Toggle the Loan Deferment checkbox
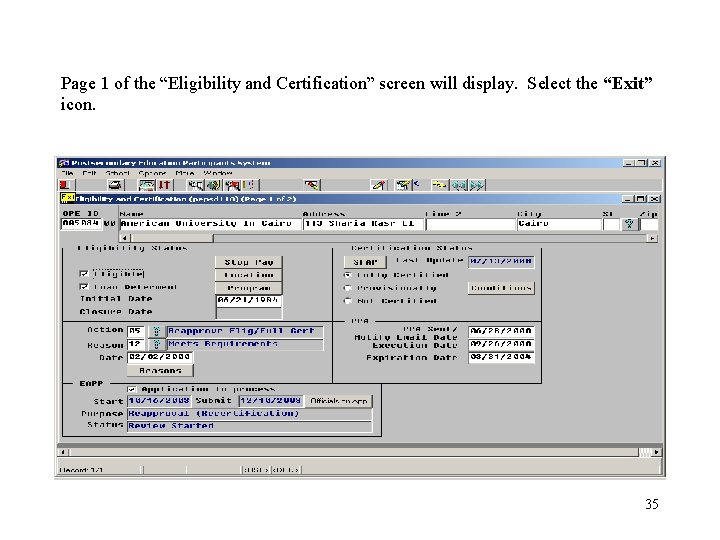 click(84, 287)
